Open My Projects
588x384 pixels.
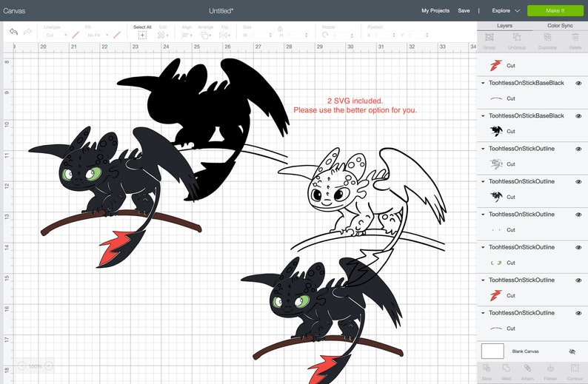point(435,11)
